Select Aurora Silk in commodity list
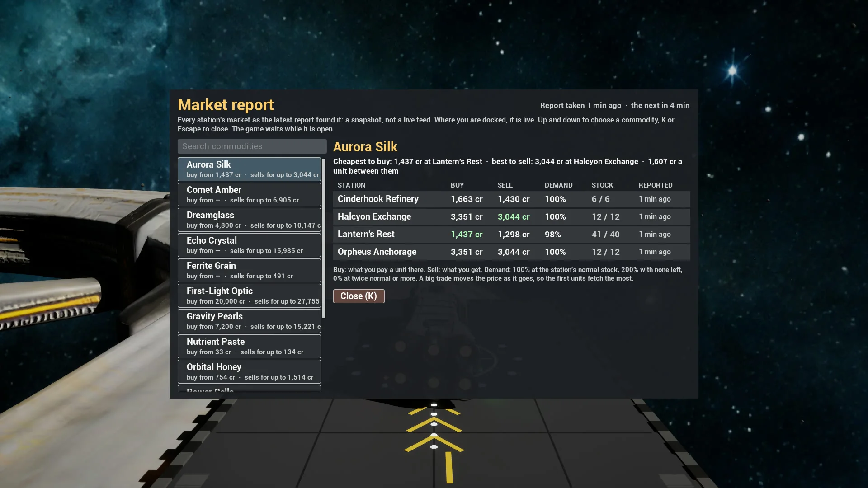 [x=249, y=169]
